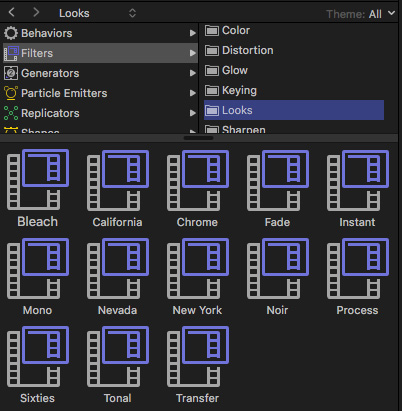Viewport: 402px width, 411px height.
Task: Click the "Instant" label text
Action: (x=357, y=222)
